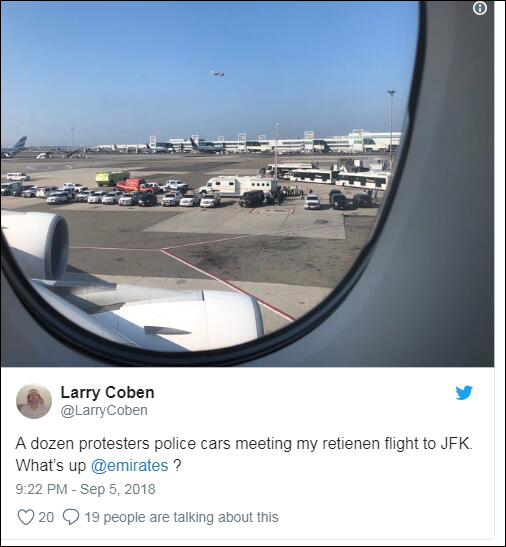Image resolution: width=506 pixels, height=547 pixels.
Task: Open "19 people are talking about this"
Action: click(x=181, y=517)
